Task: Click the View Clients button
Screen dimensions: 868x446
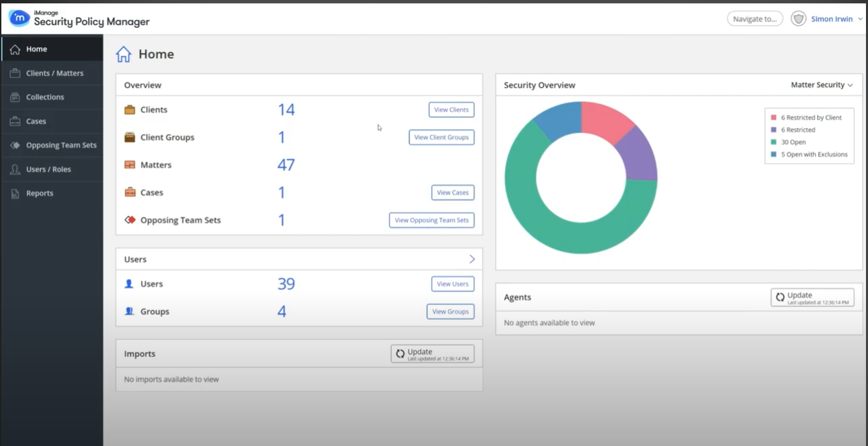Action: pos(451,109)
